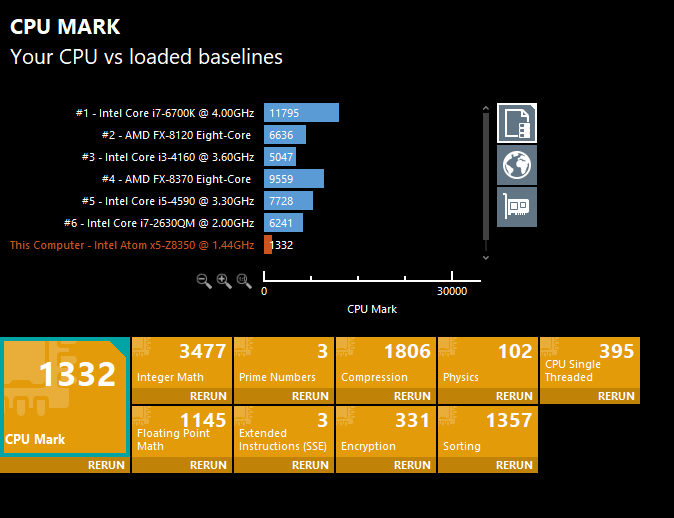
Task: Click the AMD FX-8120 bar 6636
Action: (x=285, y=135)
